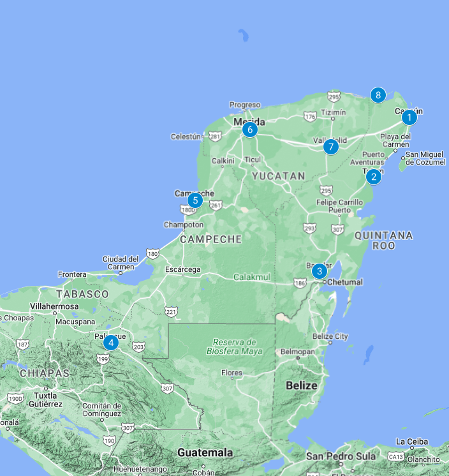
Task: Click the QUINTANA ROO state label
Action: coord(384,240)
